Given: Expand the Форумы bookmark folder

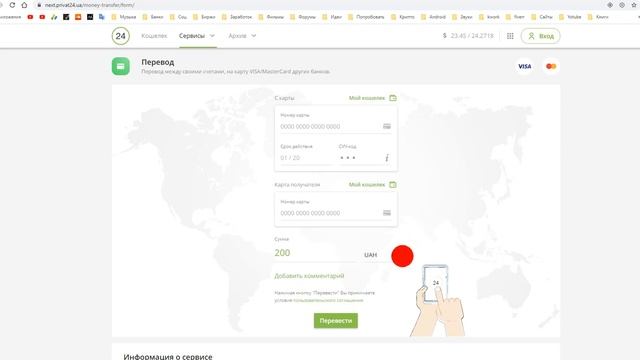Looking at the screenshot, I should coord(303,17).
